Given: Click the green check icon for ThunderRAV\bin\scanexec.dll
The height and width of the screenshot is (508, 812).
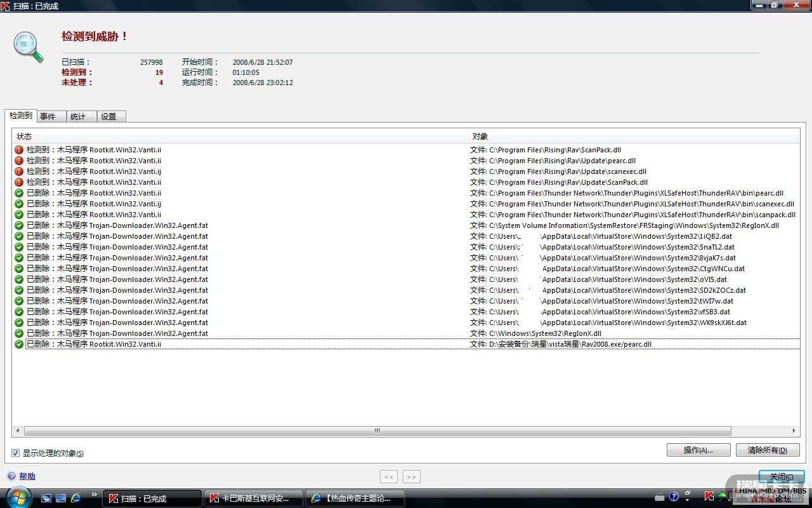Looking at the screenshot, I should point(19,204).
